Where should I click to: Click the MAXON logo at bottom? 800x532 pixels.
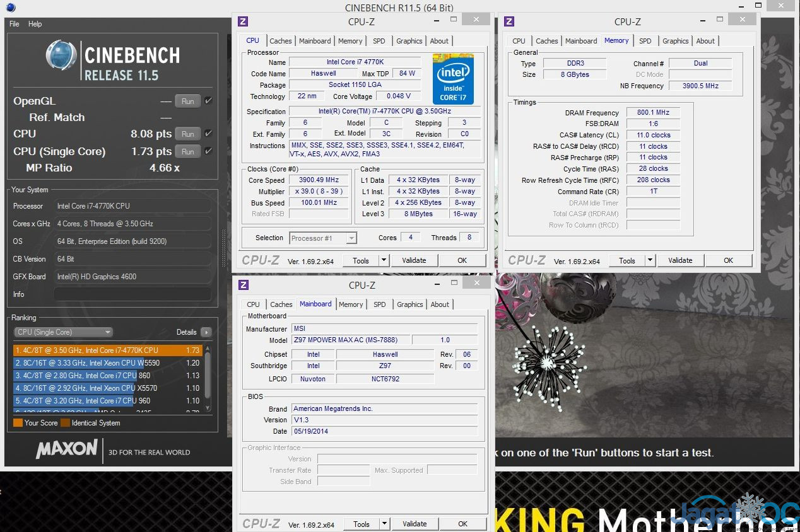tap(67, 449)
